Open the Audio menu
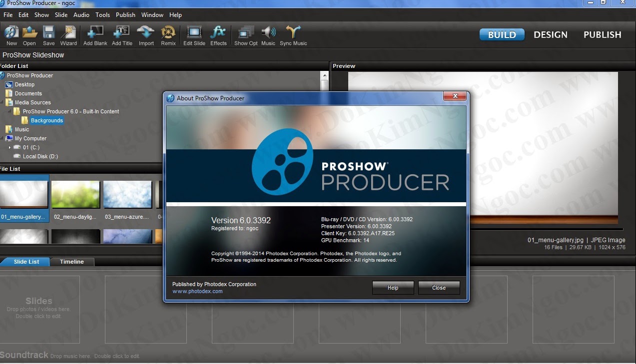 coord(81,15)
